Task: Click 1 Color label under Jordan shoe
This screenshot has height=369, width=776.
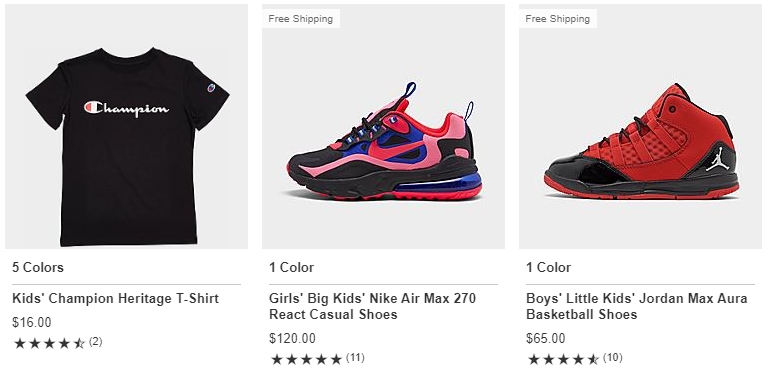Action: click(548, 268)
